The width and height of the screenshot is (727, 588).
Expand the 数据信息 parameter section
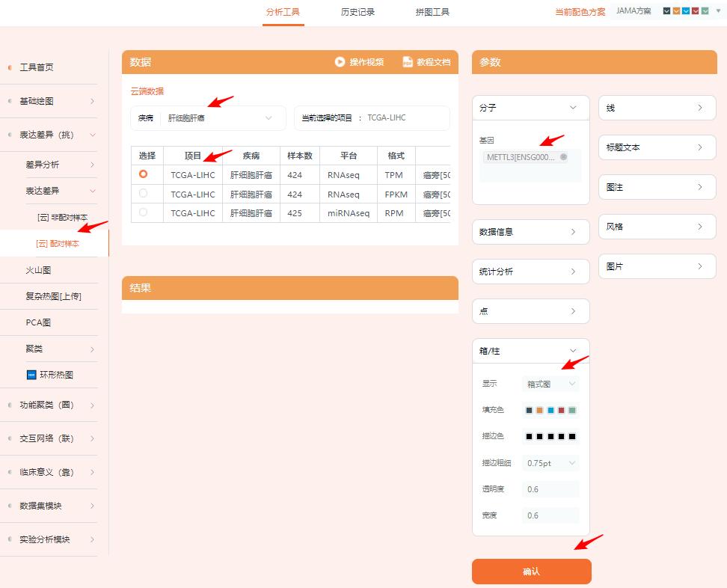pos(530,232)
